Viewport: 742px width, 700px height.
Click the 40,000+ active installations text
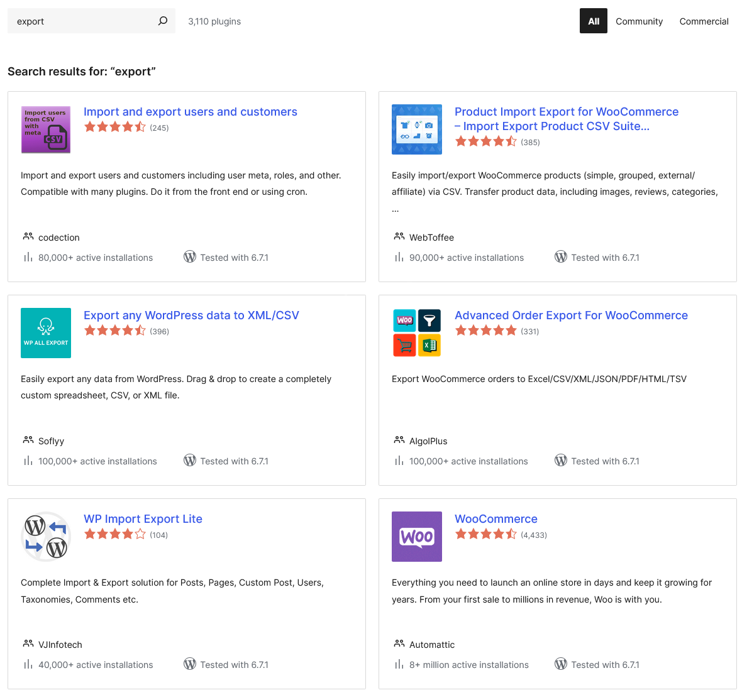click(96, 665)
